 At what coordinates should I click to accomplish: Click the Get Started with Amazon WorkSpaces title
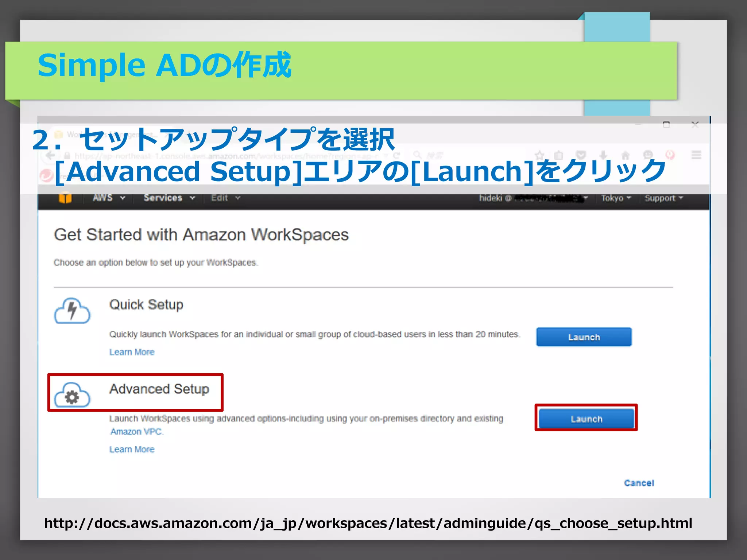click(201, 235)
